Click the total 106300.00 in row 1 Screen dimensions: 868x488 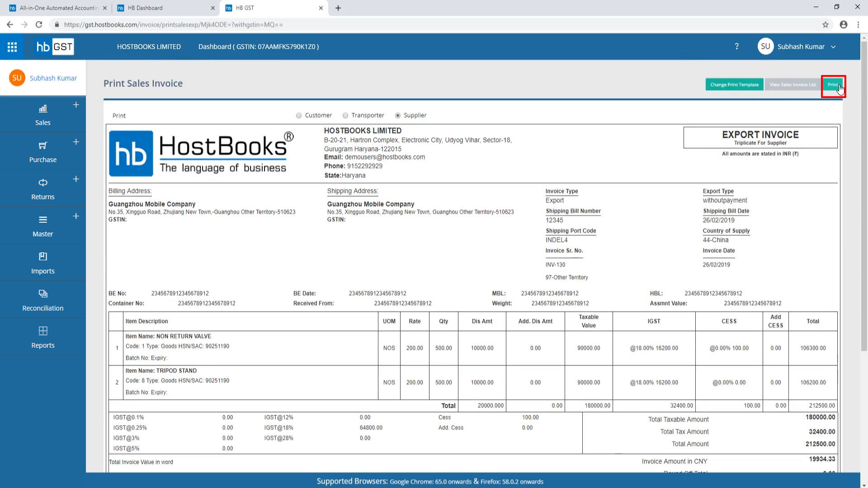click(813, 348)
